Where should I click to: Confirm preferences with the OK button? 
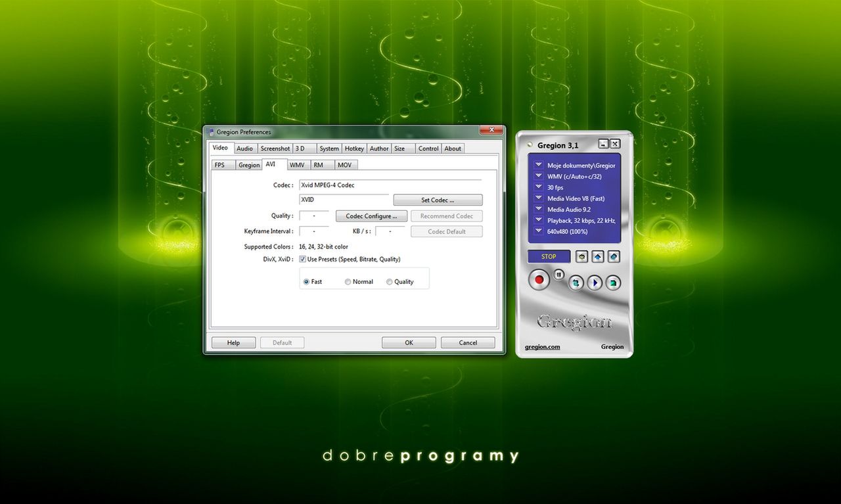tap(409, 342)
